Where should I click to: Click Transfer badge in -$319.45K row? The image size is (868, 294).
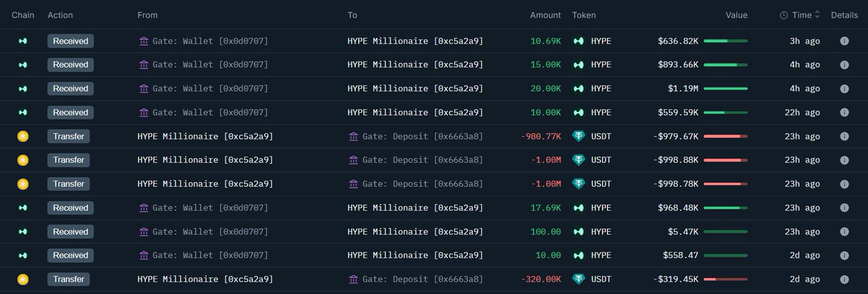(x=69, y=280)
